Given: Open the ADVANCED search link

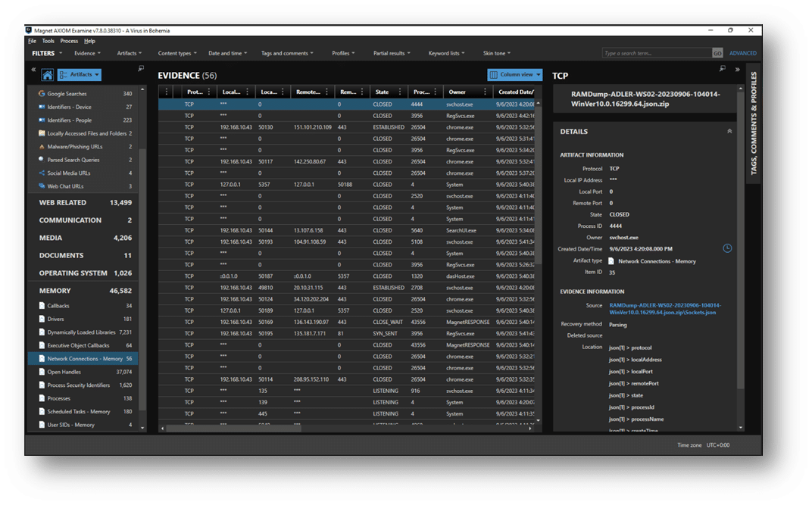Looking at the screenshot, I should pyautogui.click(x=742, y=54).
